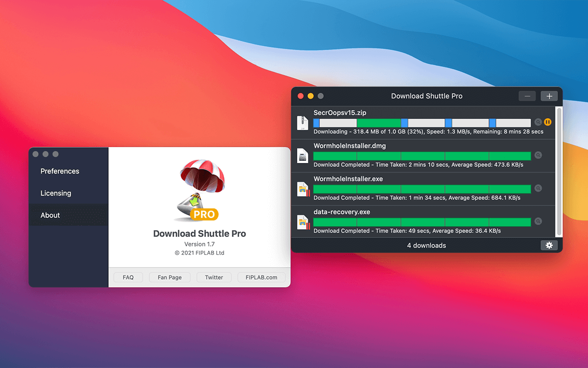The height and width of the screenshot is (368, 588).
Task: Select the About section in sidebar
Action: (x=69, y=215)
